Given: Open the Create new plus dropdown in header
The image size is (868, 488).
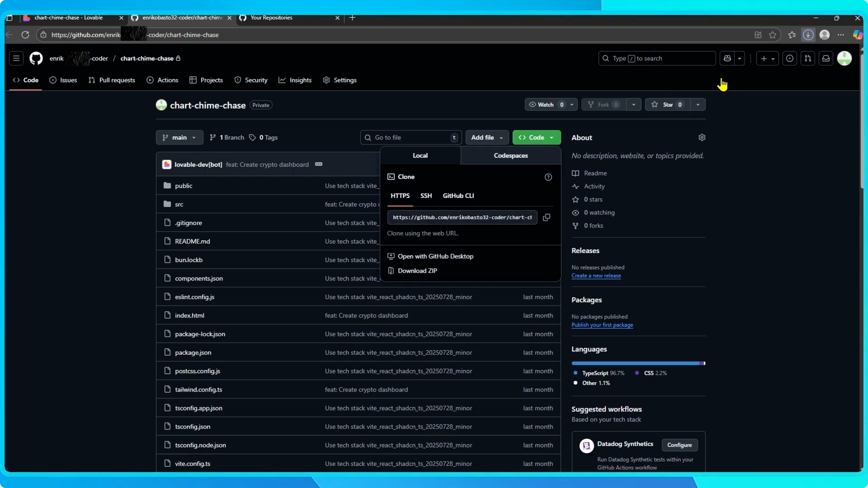Looking at the screenshot, I should tap(767, 58).
